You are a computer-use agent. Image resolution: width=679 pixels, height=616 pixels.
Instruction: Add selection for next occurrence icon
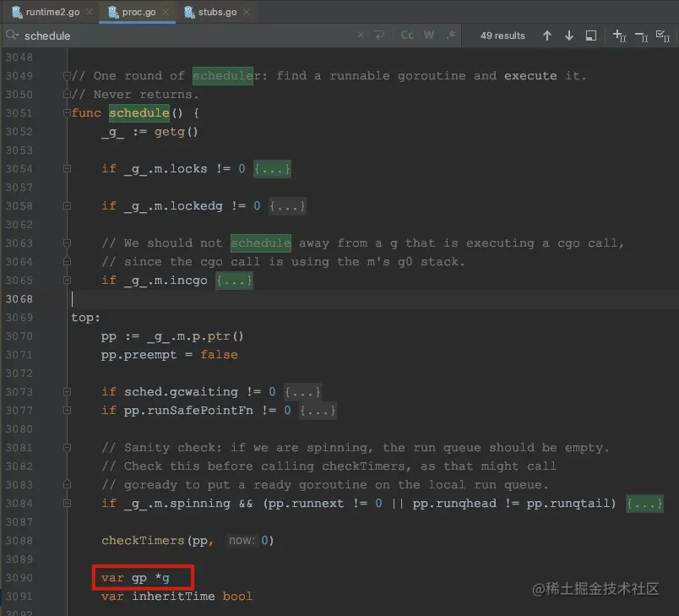(x=619, y=36)
